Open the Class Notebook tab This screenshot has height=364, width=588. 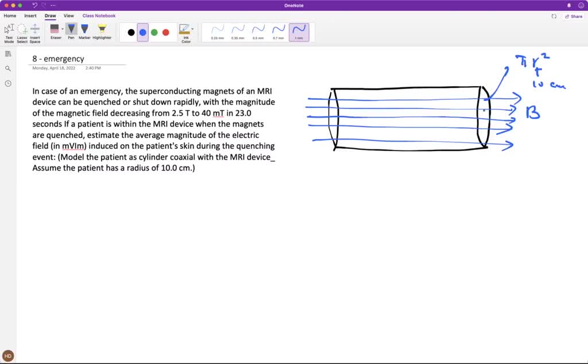tap(99, 16)
